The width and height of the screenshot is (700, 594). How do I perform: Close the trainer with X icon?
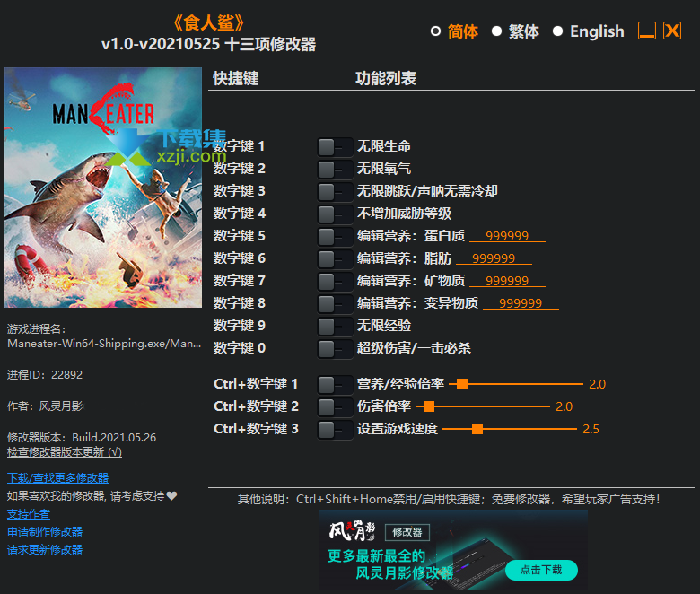pyautogui.click(x=672, y=31)
